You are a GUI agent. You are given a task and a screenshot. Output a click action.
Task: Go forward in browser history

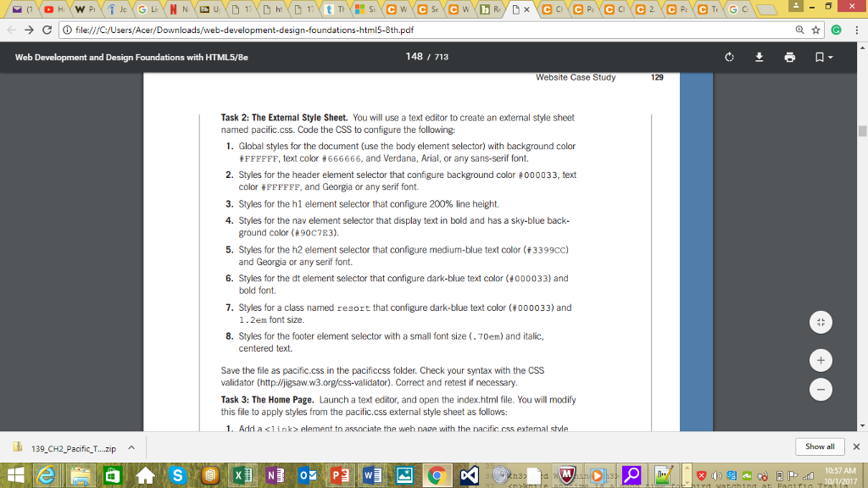(30, 30)
